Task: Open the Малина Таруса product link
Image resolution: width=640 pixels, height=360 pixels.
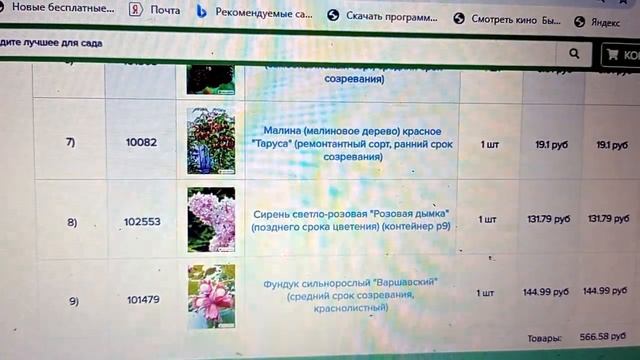Action: coord(352,144)
